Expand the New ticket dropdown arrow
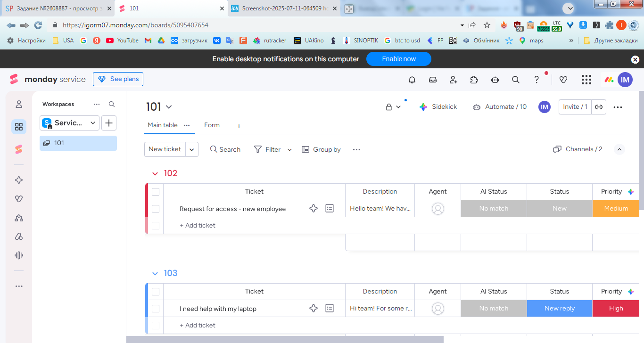Viewport: 644px width, 343px height. [x=192, y=149]
